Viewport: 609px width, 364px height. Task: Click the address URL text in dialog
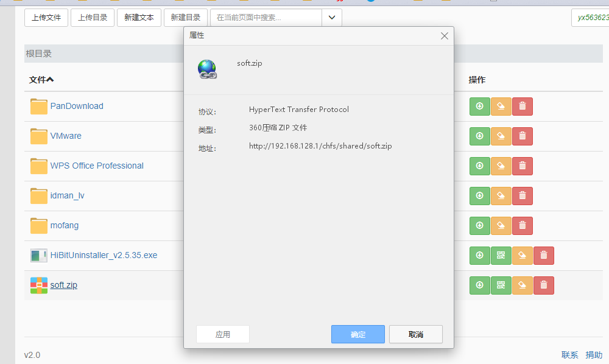[x=320, y=146]
